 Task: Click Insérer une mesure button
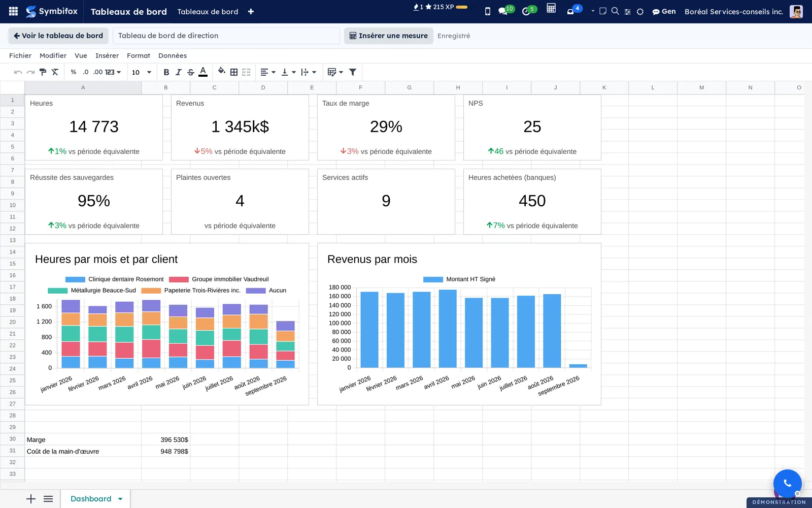389,36
